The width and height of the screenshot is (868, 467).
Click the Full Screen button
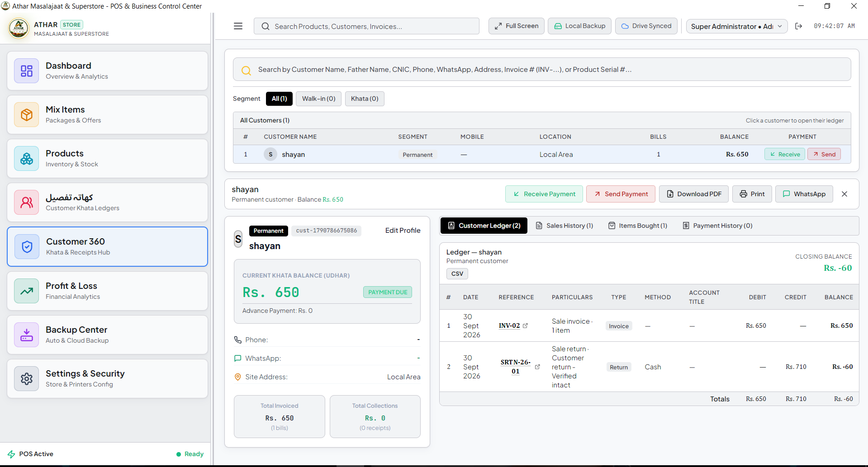(516, 26)
